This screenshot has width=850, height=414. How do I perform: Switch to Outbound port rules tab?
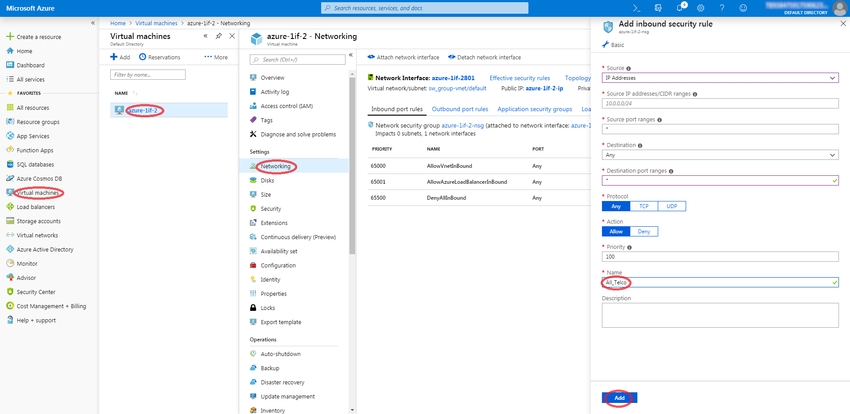(x=460, y=108)
